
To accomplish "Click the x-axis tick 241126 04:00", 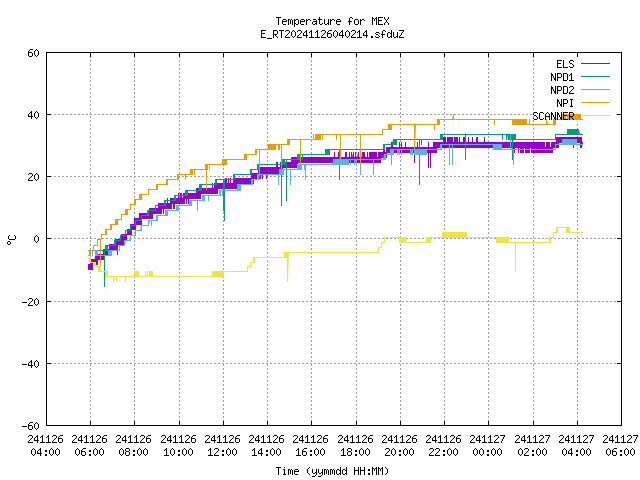I will [x=46, y=446].
